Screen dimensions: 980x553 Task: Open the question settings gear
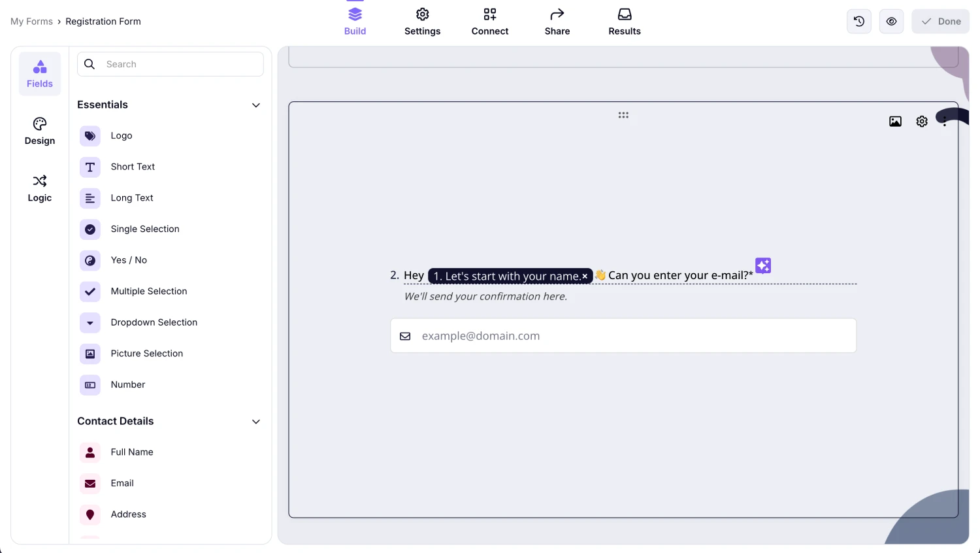921,121
